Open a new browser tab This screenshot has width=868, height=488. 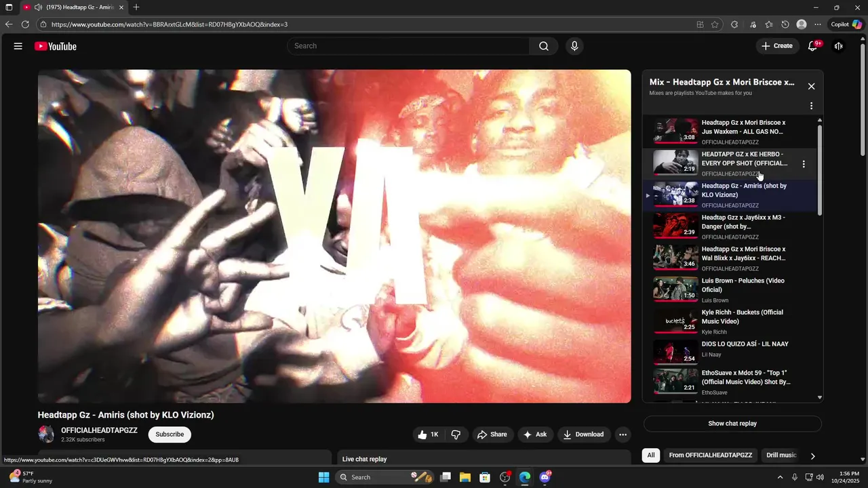[x=136, y=7]
